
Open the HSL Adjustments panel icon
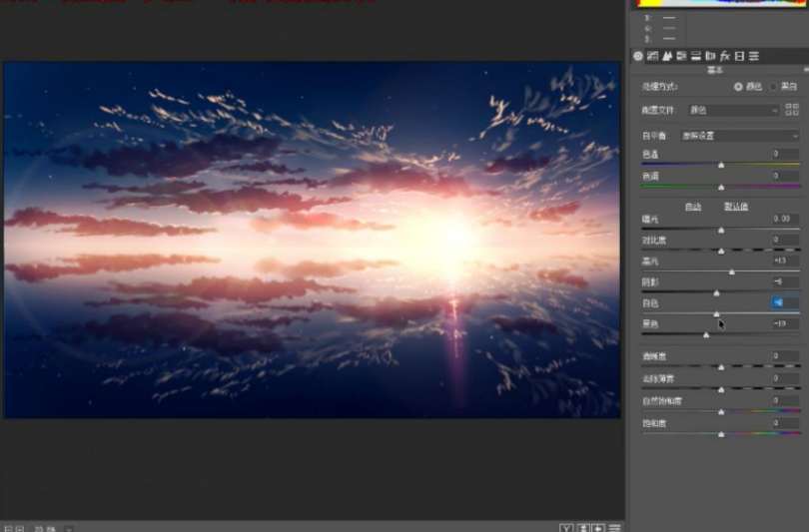point(681,56)
